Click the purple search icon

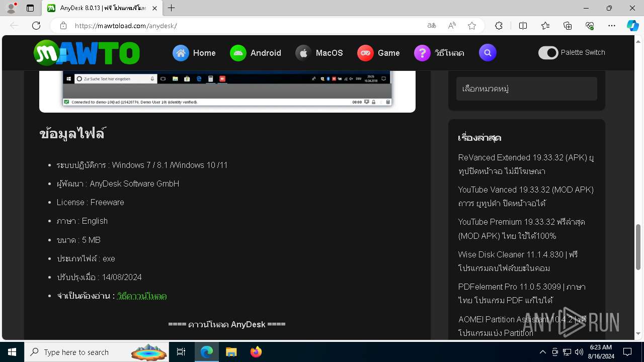coord(488,52)
